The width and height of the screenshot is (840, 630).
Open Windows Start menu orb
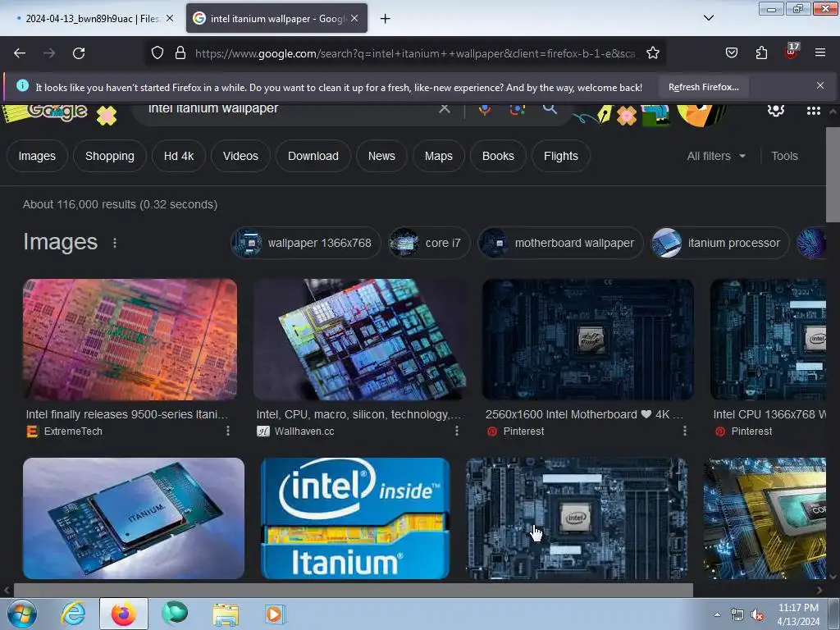click(x=22, y=614)
